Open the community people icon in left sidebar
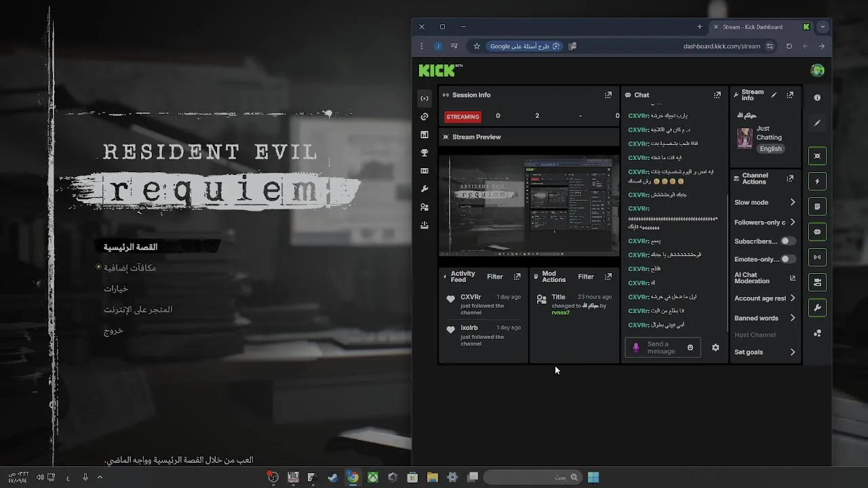Viewport: 868px width, 488px height. point(425,207)
